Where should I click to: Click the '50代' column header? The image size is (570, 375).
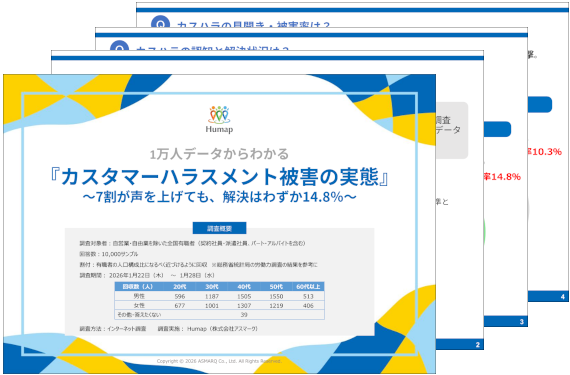[276, 287]
